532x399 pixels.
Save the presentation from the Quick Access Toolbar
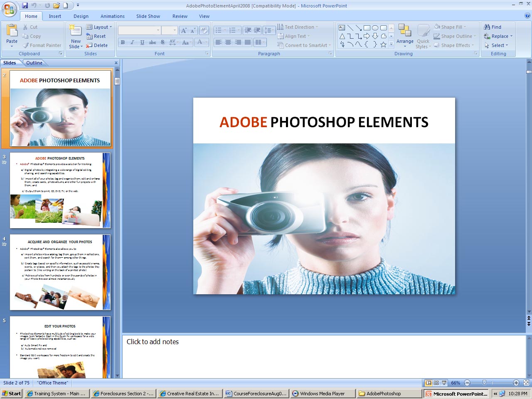[25, 5]
